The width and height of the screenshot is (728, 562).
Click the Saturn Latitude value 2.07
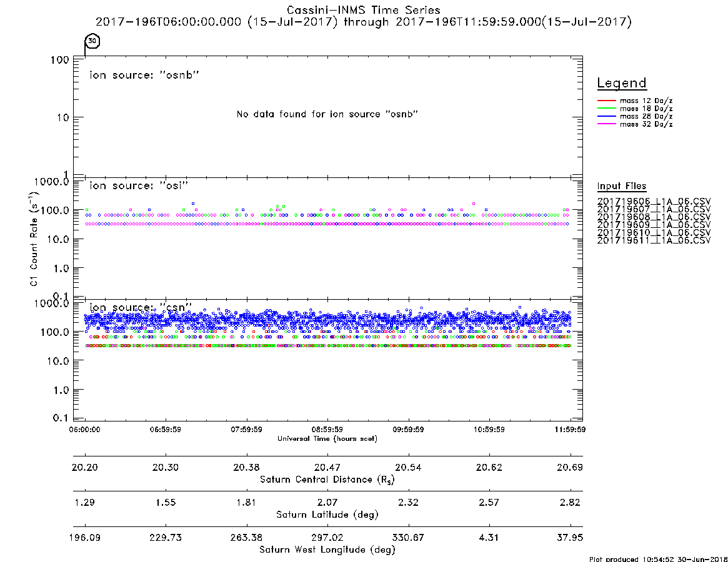327,503
